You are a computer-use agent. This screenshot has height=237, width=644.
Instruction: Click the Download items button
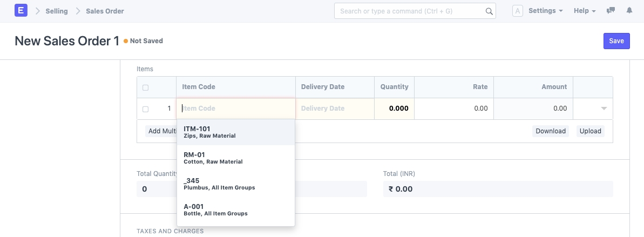click(x=551, y=131)
